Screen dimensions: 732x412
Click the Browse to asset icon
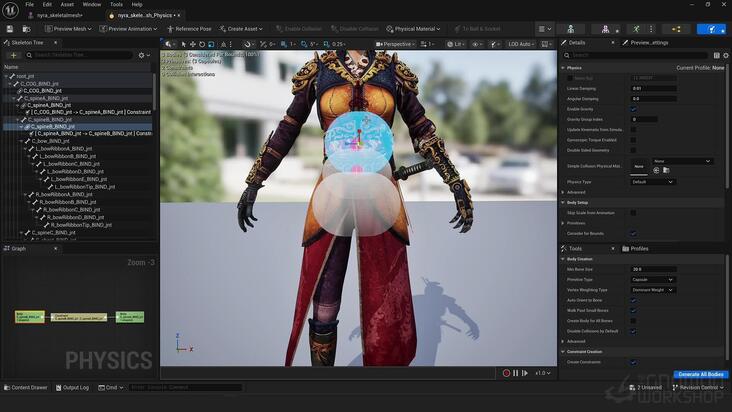click(x=27, y=29)
